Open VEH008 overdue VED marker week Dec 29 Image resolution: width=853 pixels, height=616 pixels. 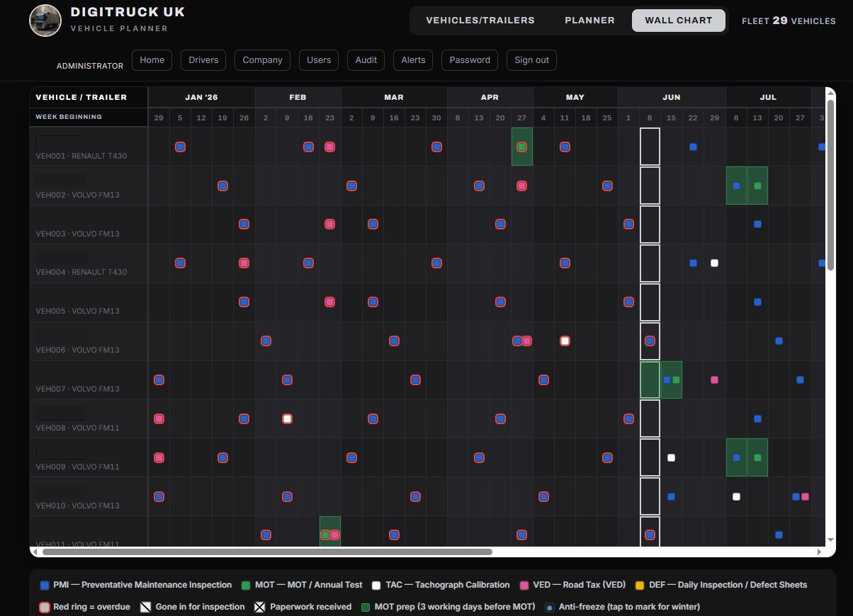[x=159, y=418]
